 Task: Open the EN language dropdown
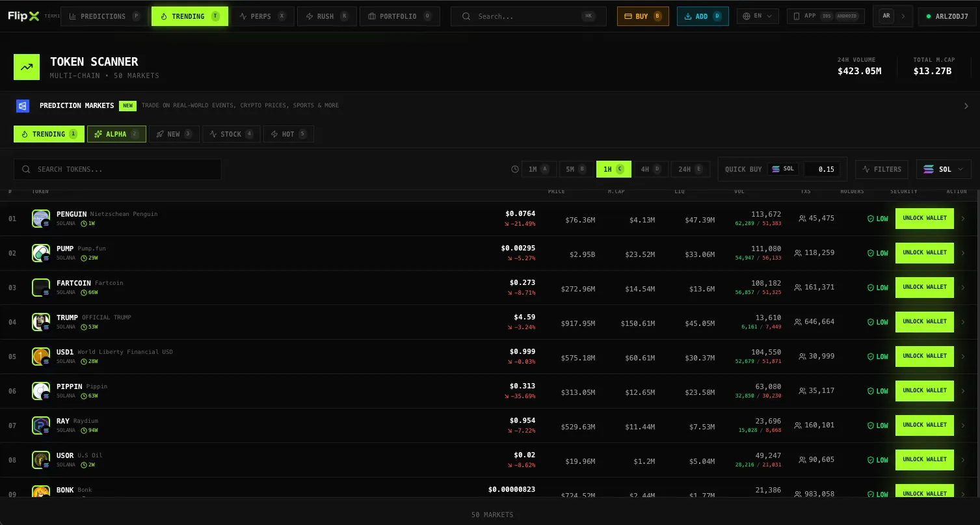tap(757, 16)
